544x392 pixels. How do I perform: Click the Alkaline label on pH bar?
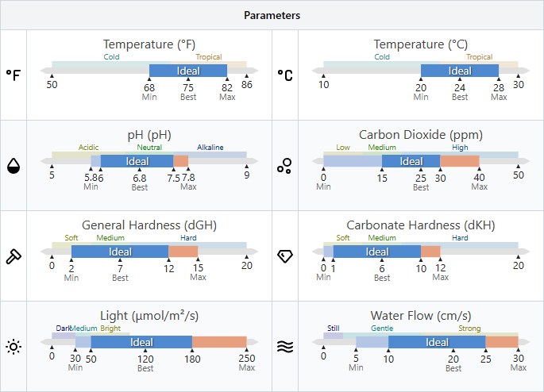[x=210, y=148]
